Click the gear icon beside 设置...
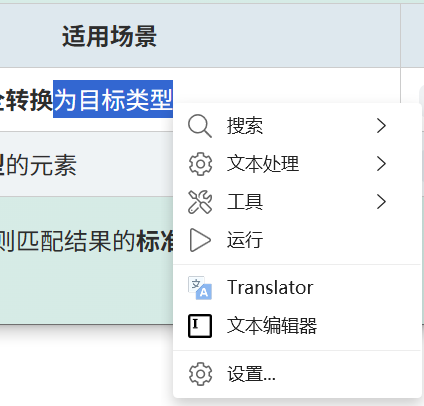424x406 pixels. click(200, 374)
